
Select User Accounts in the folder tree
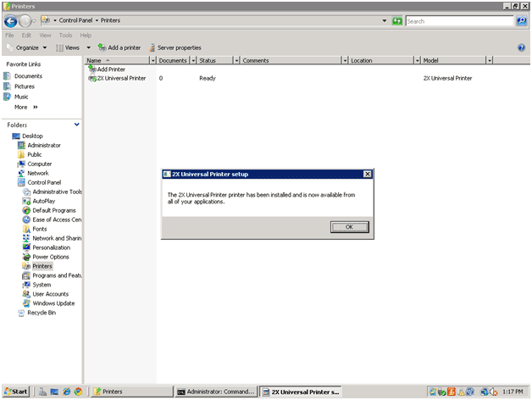coord(51,294)
